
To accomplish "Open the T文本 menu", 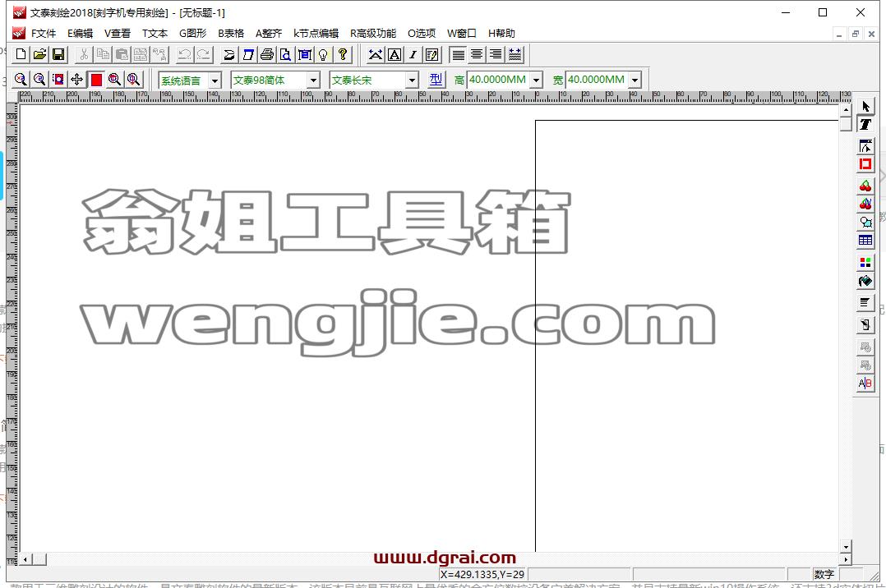I will (x=155, y=34).
